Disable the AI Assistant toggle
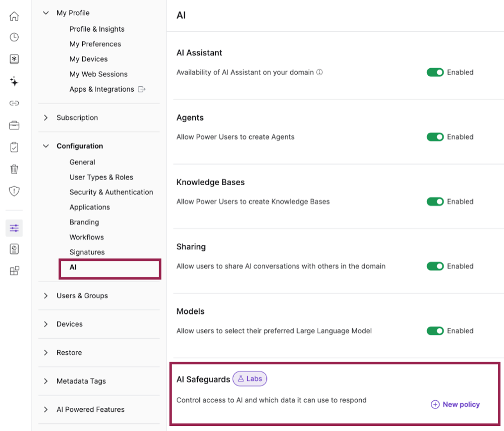Screen dimensions: 504x431 click(x=435, y=72)
